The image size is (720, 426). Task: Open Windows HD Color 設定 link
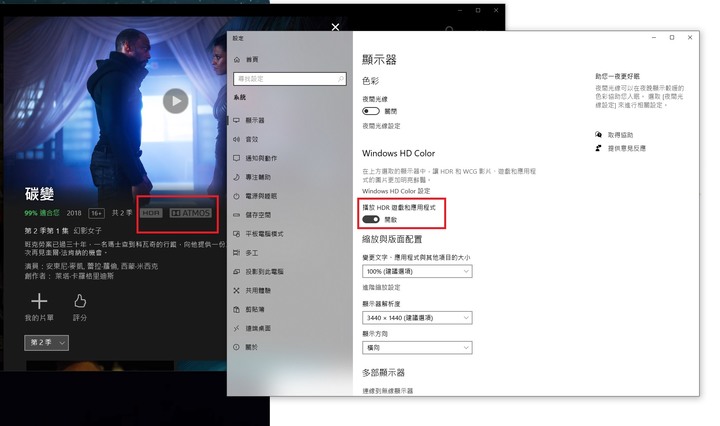click(396, 191)
